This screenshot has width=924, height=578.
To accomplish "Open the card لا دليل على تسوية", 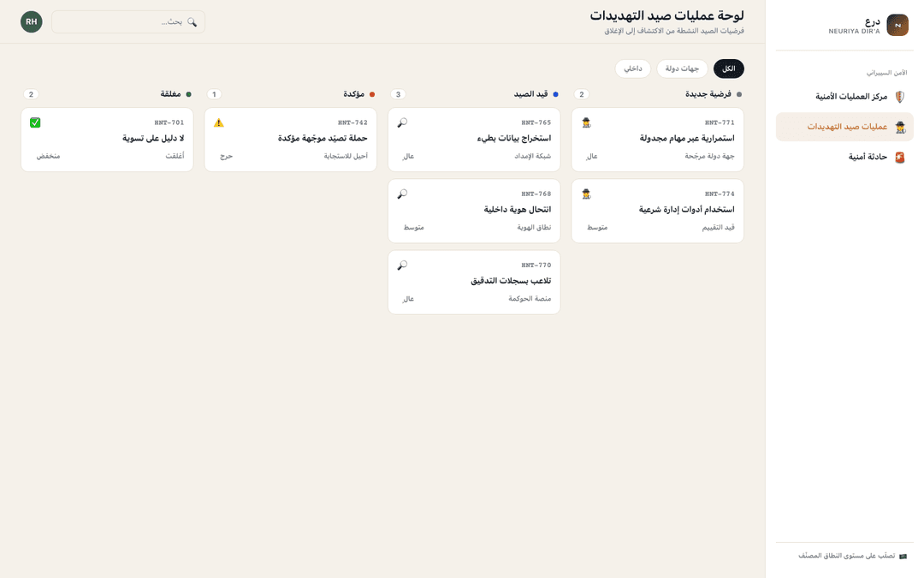I will (x=107, y=140).
